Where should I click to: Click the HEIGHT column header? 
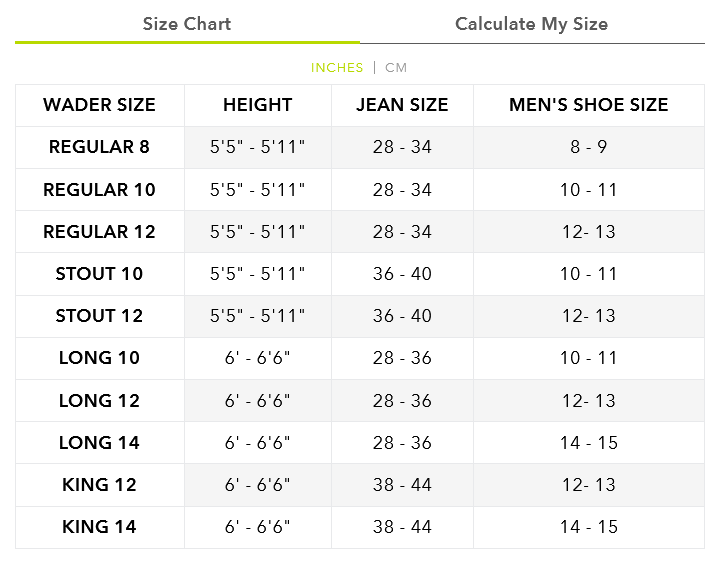click(x=258, y=105)
